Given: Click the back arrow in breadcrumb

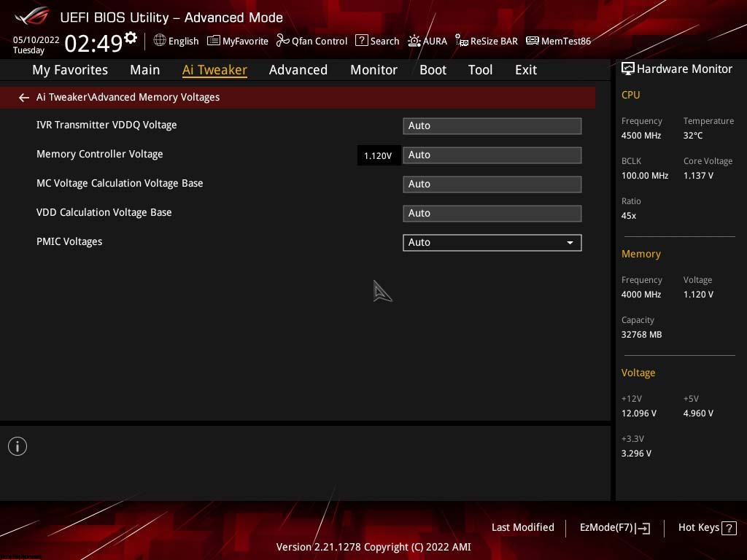Looking at the screenshot, I should [x=24, y=98].
